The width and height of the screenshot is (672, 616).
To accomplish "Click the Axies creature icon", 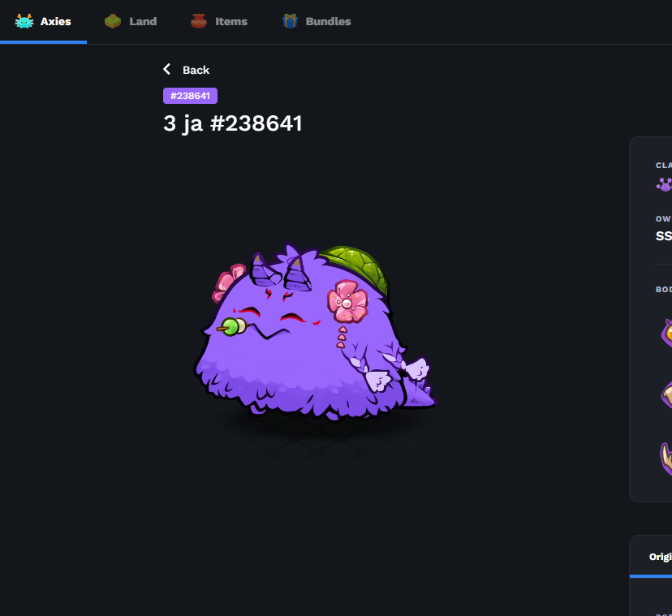I will point(24,21).
